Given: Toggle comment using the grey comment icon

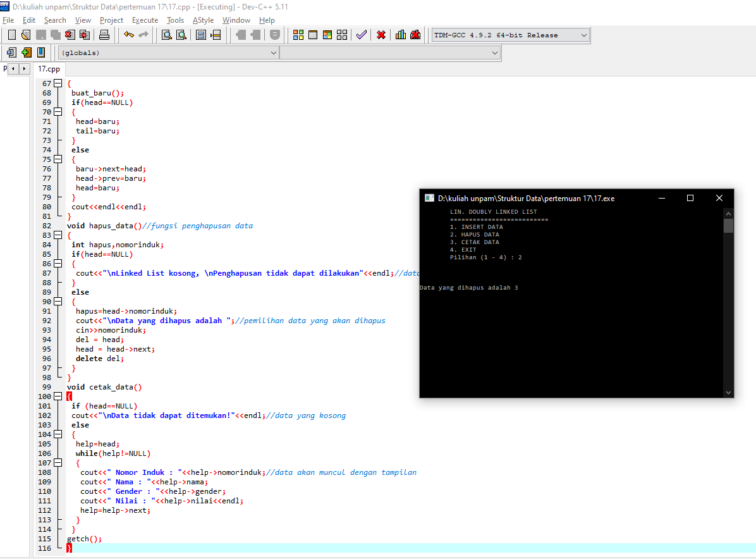Looking at the screenshot, I should tap(275, 35).
